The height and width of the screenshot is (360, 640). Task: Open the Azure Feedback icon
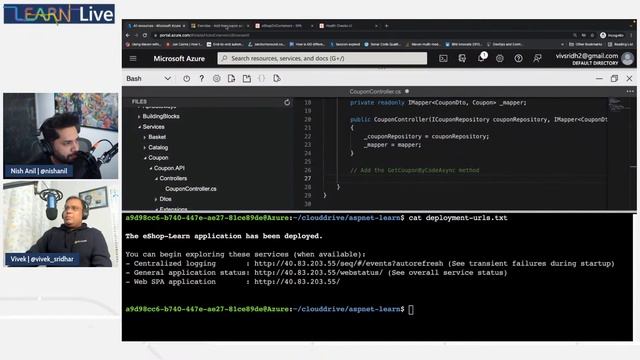pos(537,58)
